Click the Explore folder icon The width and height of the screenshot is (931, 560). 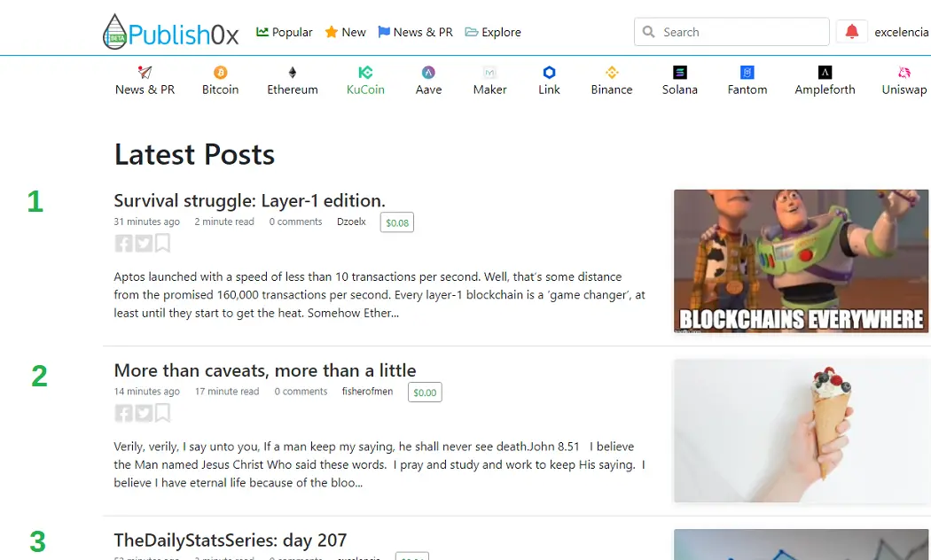pyautogui.click(x=472, y=32)
